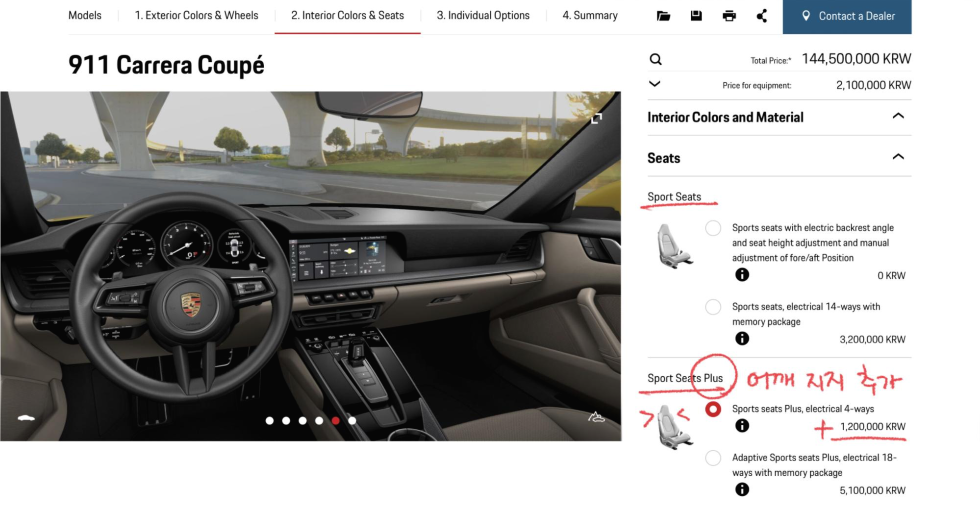This screenshot has width=980, height=511.
Task: Click the total price 144,500,000 KRW
Action: pyautogui.click(x=856, y=59)
